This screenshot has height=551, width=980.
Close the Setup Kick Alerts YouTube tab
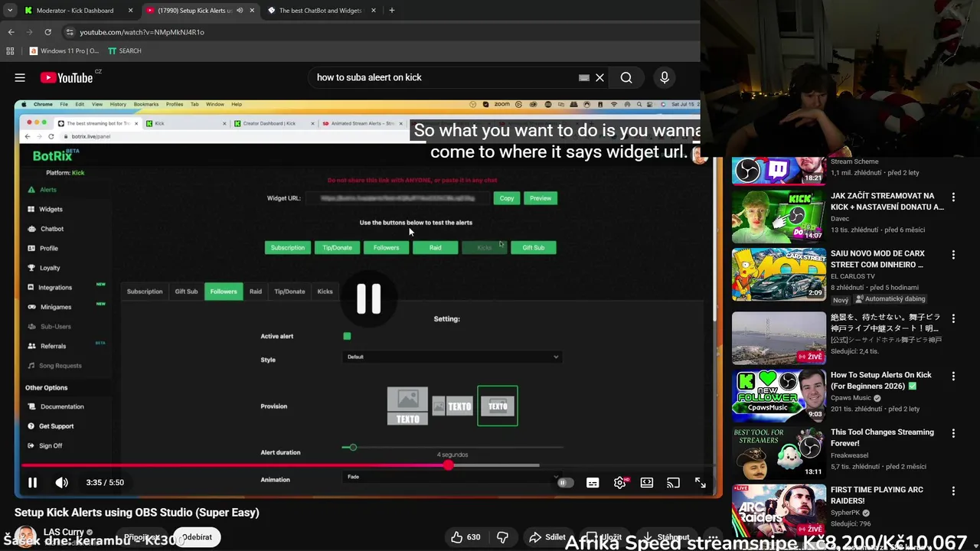[252, 11]
